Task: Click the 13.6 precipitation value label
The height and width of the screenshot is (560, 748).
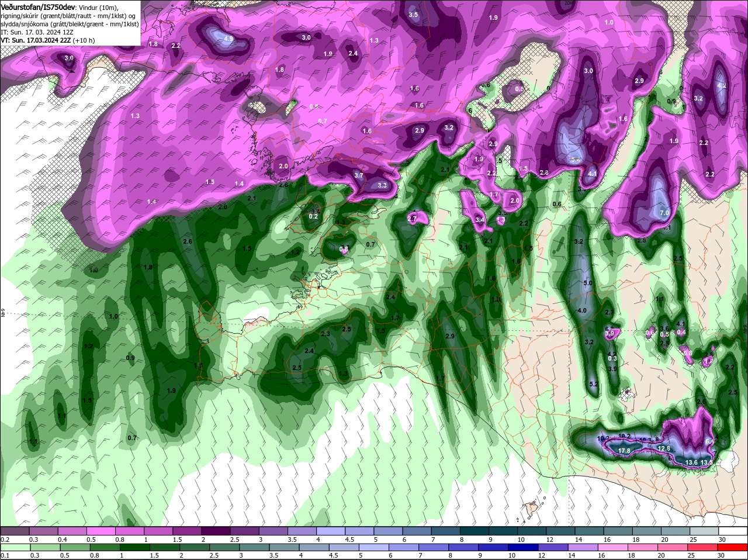Action: 691,462
